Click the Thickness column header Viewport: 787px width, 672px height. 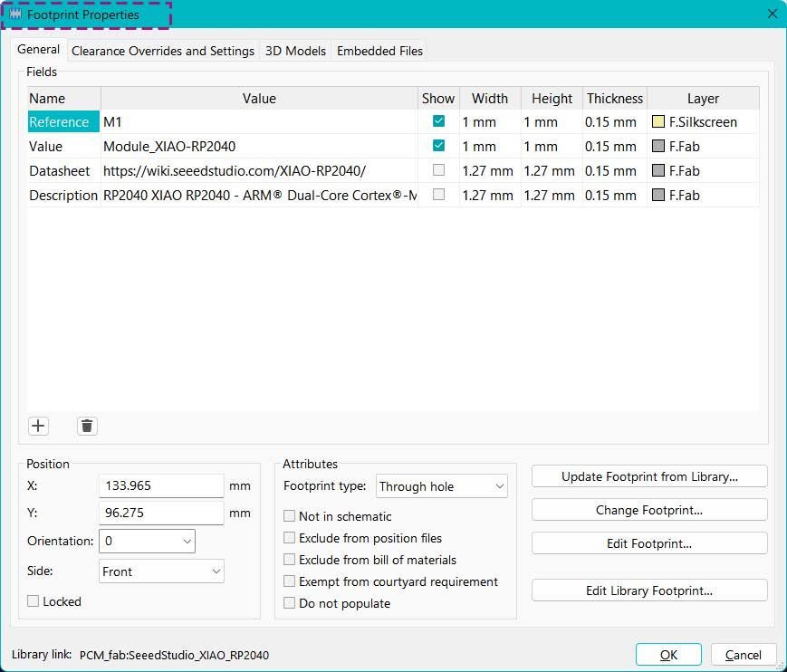(x=615, y=99)
